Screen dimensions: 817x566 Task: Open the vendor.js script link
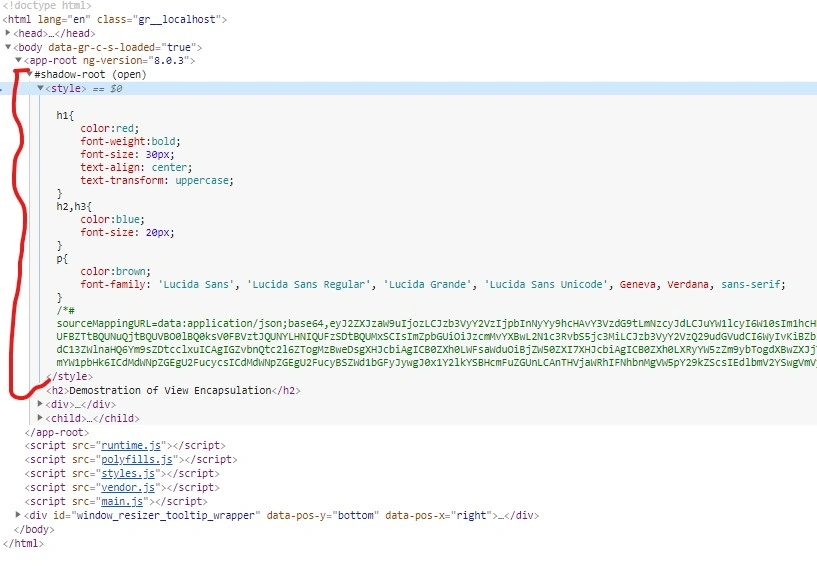[128, 488]
